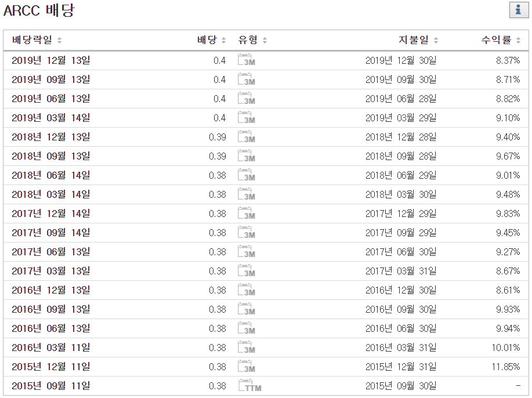Click the 3M icon in 2018년 12월 13일 row
This screenshot has height=398, width=532.
pyautogui.click(x=247, y=136)
